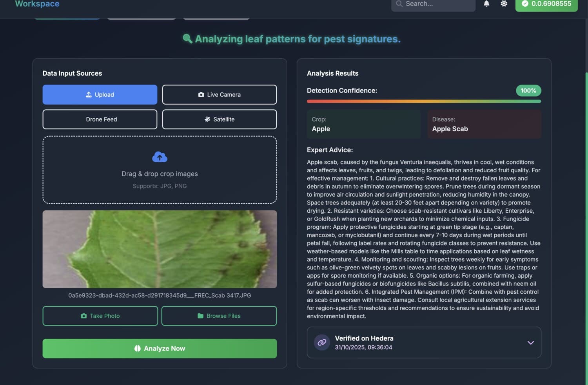
Task: Click the cloud upload icon in drop zone
Action: coord(160,157)
